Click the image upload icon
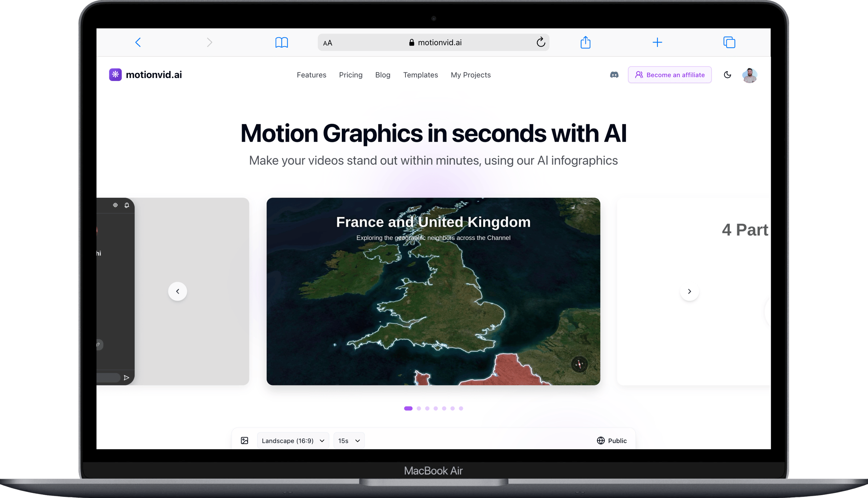The width and height of the screenshot is (868, 498). click(244, 441)
